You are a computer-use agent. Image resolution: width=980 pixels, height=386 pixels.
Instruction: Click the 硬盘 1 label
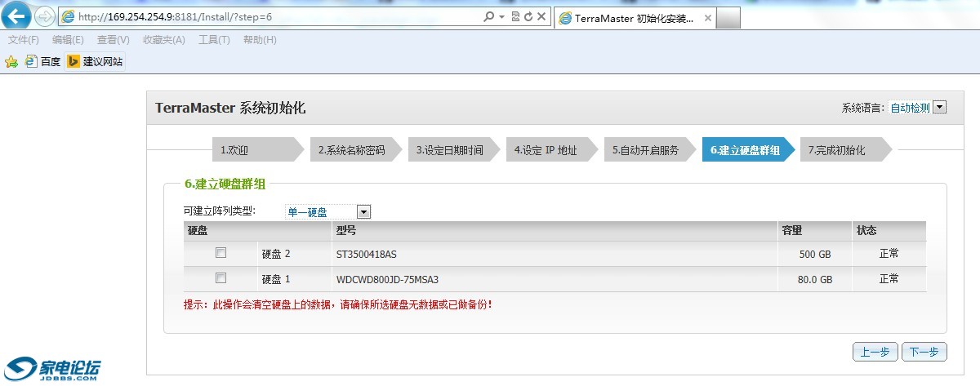click(276, 279)
